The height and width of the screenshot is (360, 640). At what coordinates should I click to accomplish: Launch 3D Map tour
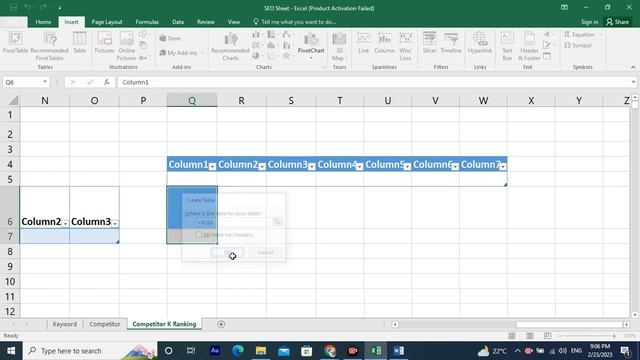click(x=339, y=46)
